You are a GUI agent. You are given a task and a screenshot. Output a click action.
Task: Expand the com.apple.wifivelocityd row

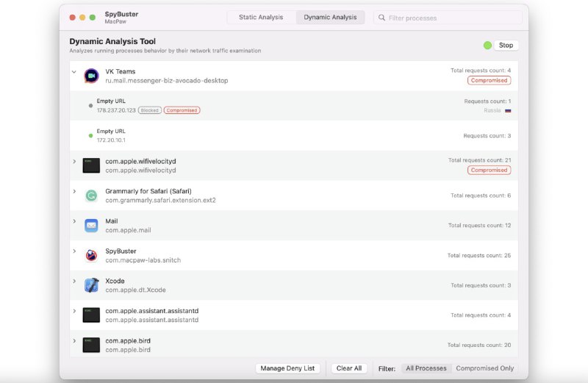(x=74, y=161)
